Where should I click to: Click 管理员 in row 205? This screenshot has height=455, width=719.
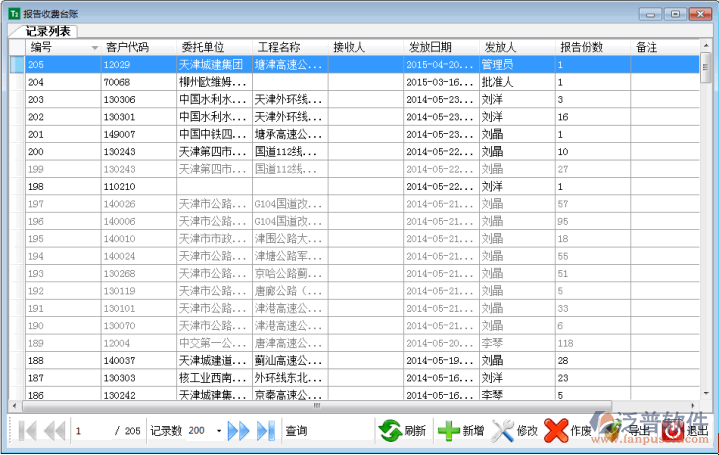click(497, 65)
